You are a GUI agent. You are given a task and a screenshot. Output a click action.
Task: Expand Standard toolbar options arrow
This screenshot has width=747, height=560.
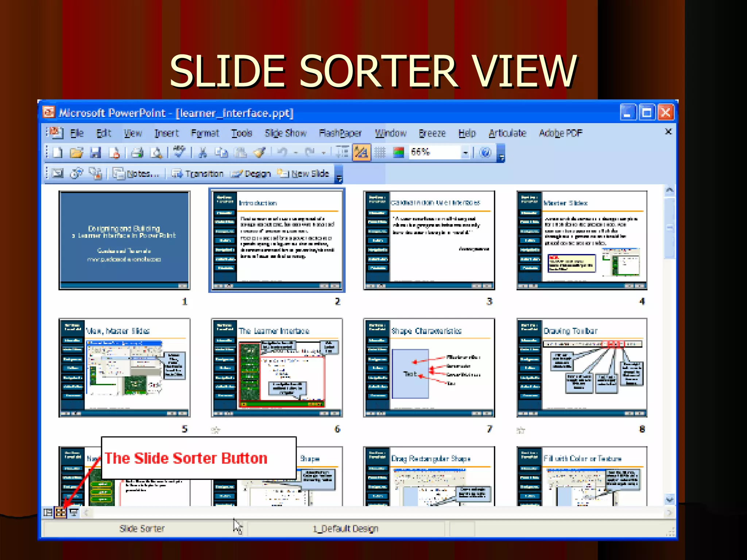point(501,153)
